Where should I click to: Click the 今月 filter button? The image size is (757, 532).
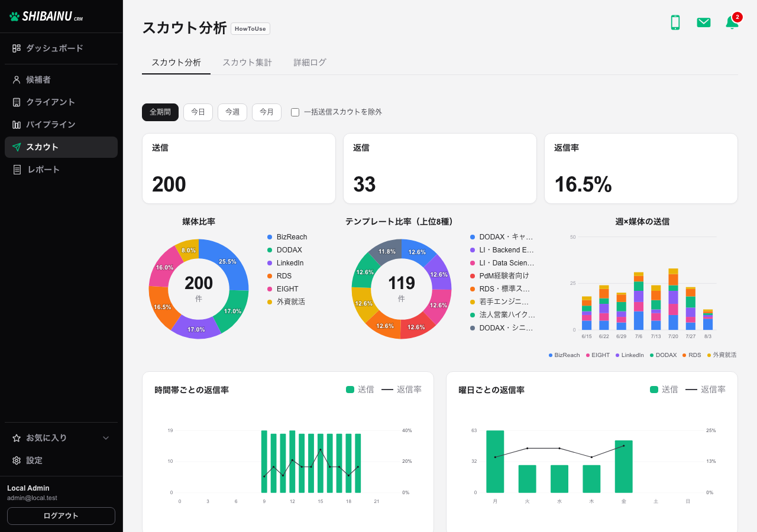[267, 112]
